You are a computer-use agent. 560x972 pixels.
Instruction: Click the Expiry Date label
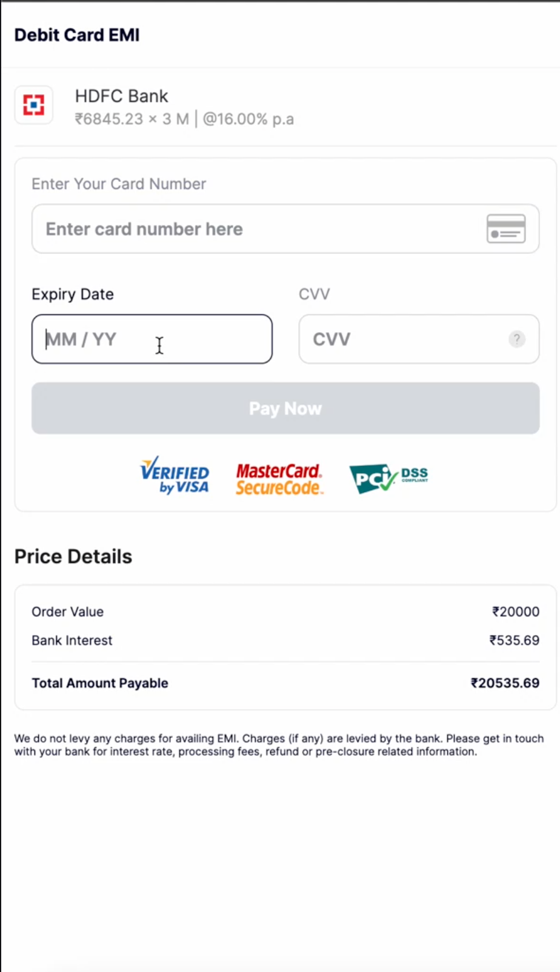(73, 294)
